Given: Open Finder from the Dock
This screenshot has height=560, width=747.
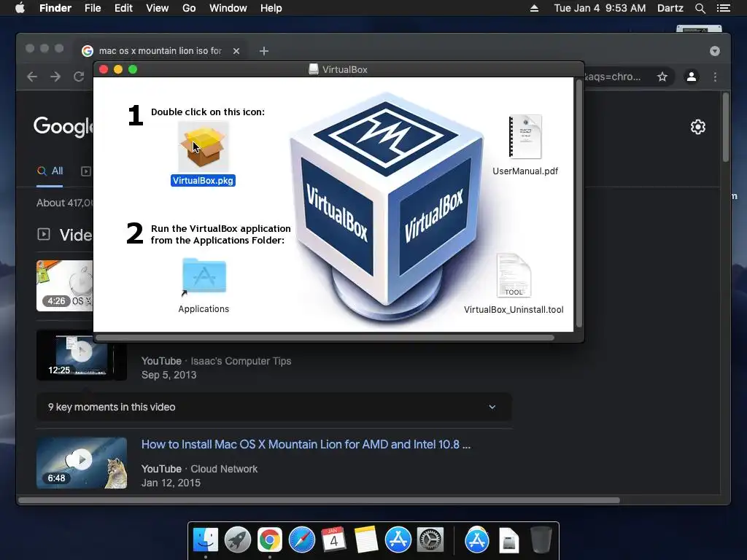Looking at the screenshot, I should tap(205, 540).
